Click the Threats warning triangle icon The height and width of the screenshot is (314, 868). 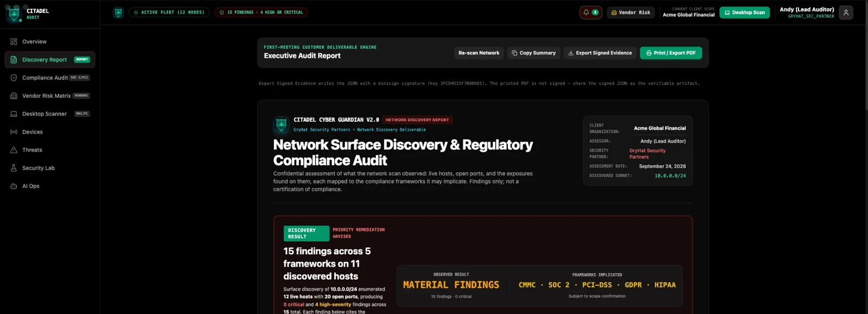14,150
